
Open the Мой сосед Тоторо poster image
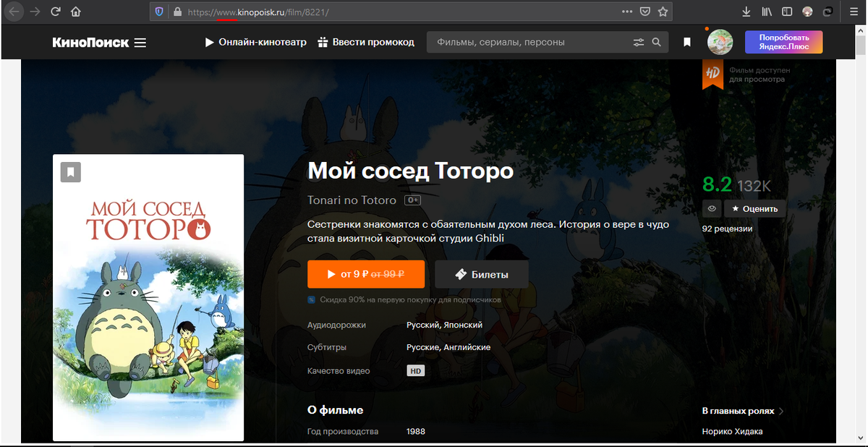[x=148, y=297]
